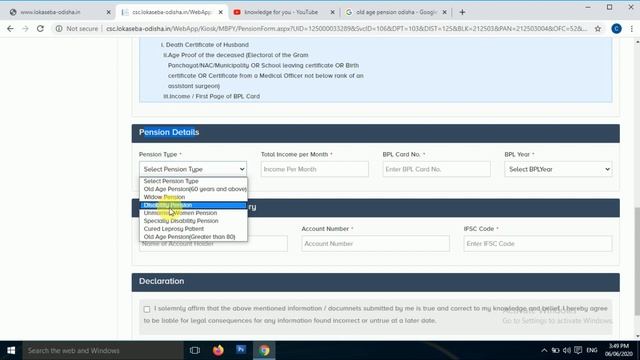Viewport: 640px width, 360px height.
Task: Open the Photoshop taskbar icon
Action: coord(241,350)
